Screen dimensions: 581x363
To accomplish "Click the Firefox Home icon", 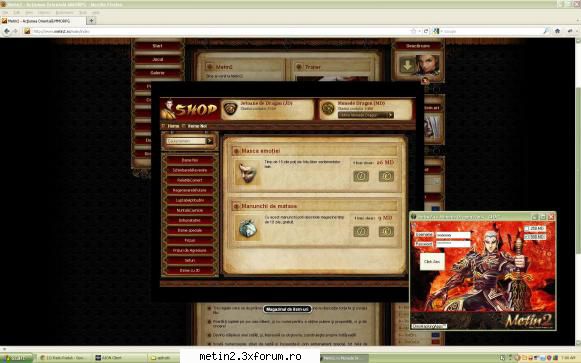I will (x=557, y=31).
